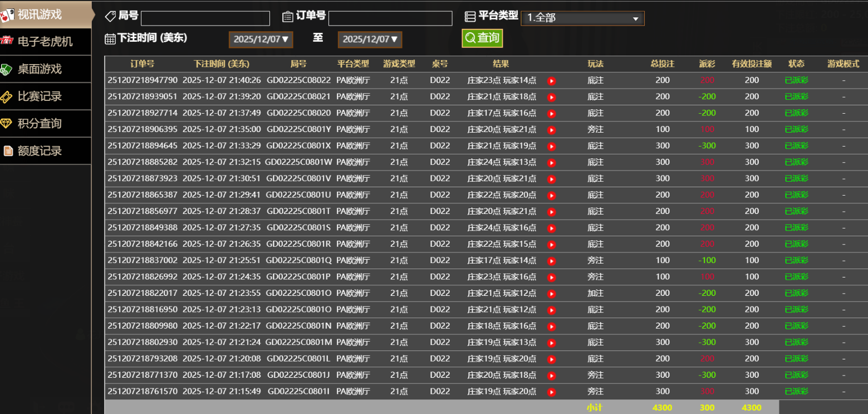Click into the 局号 input field
868x414 pixels.
click(205, 18)
